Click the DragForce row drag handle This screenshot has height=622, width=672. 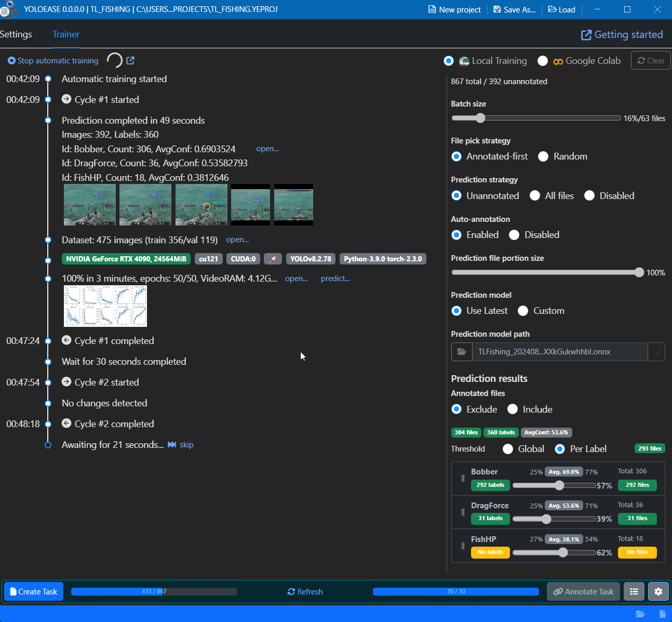click(463, 512)
